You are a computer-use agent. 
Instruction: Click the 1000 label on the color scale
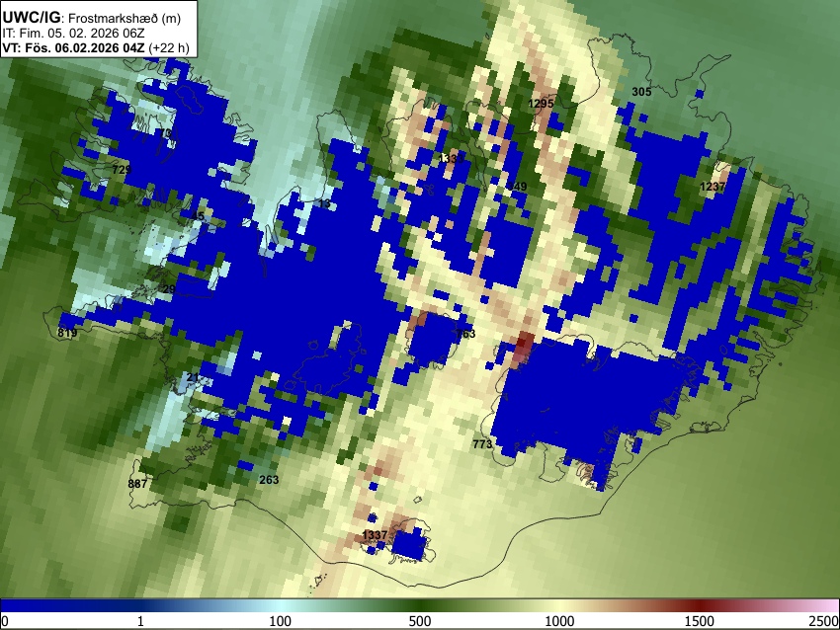559,621
